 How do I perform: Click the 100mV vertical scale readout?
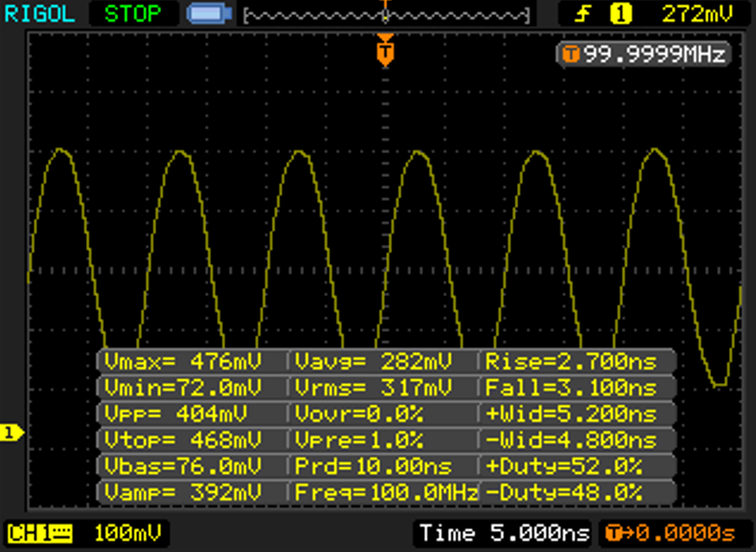click(128, 533)
